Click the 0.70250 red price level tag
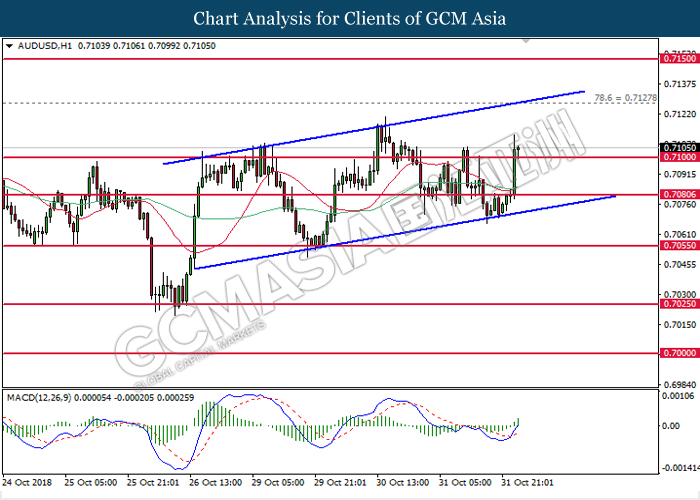Viewport: 700px width, 500px height. point(679,304)
